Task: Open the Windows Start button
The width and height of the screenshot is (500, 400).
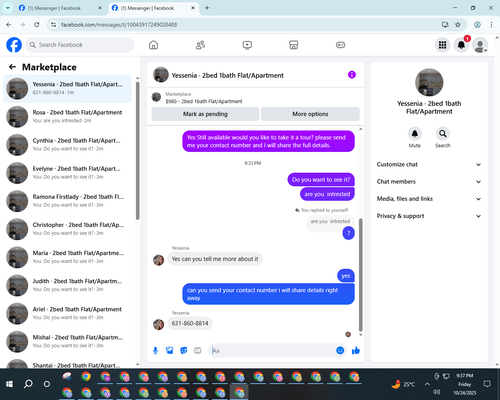Action: (9, 384)
